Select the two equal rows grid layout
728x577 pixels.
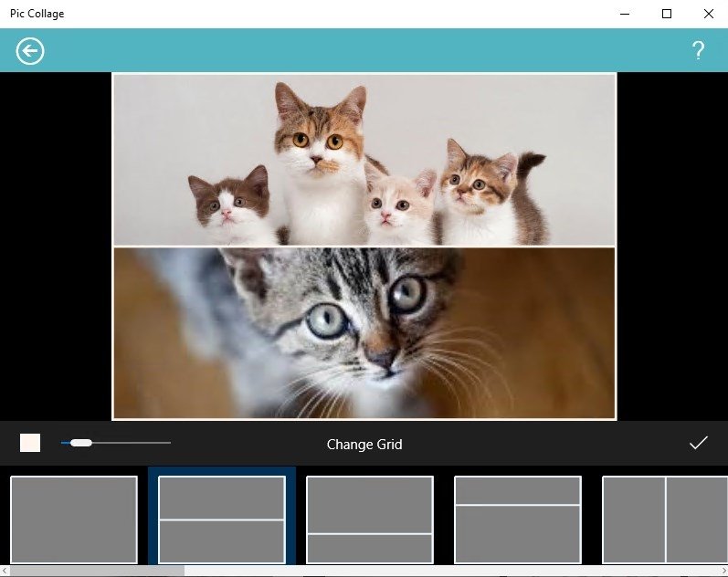click(222, 519)
